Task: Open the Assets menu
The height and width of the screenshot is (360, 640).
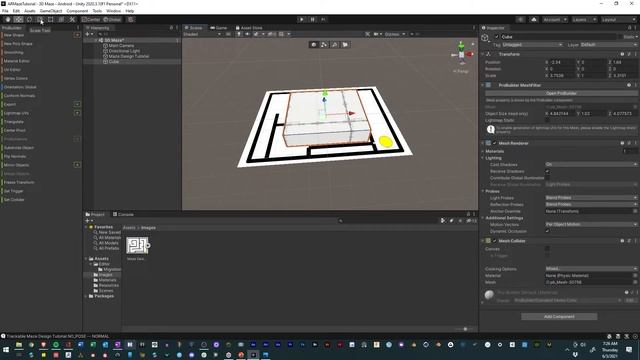Action: 30,11
